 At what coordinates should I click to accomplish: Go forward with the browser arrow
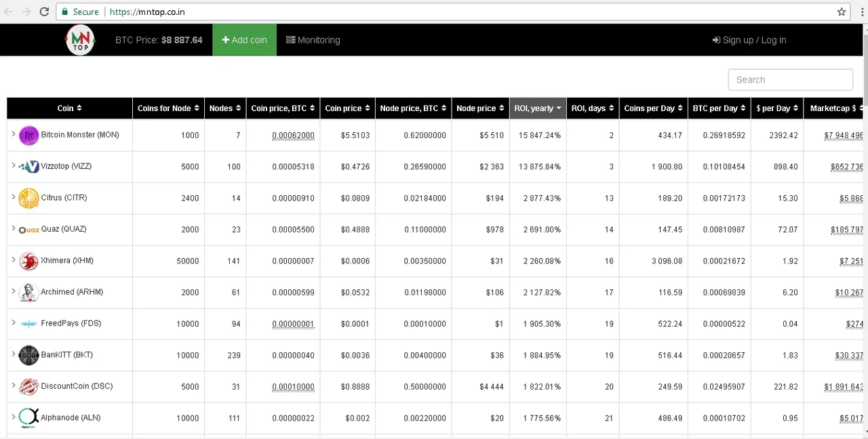tap(26, 12)
